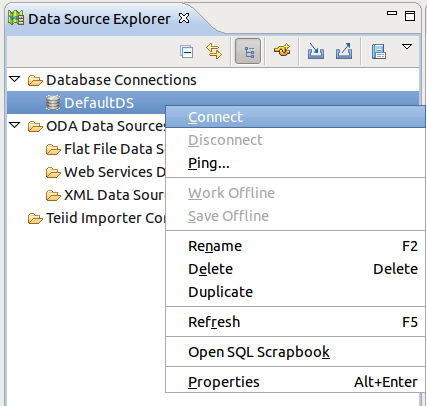Choose Rename from the context menu
Viewport: 427px width, 406px height.
pos(295,246)
